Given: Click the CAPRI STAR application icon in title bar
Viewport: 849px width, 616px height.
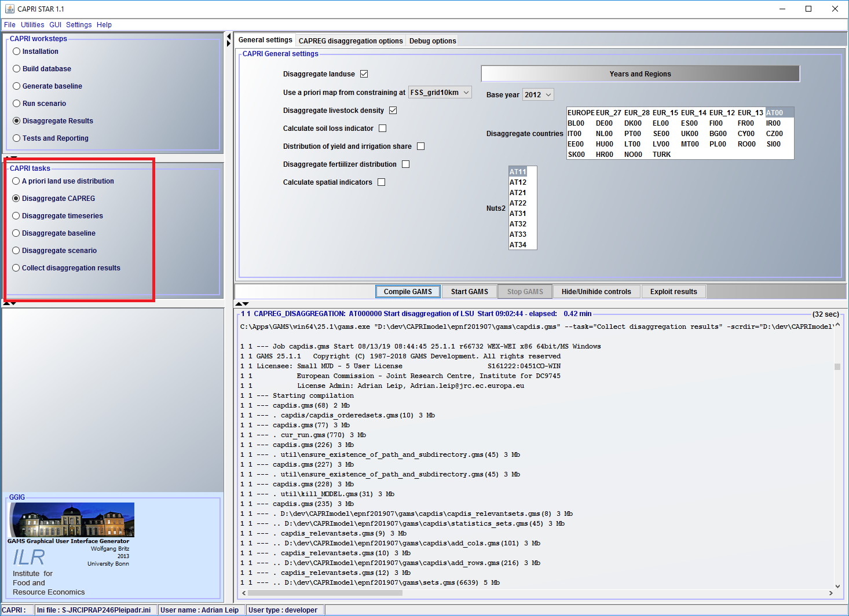Looking at the screenshot, I should click(x=9, y=9).
